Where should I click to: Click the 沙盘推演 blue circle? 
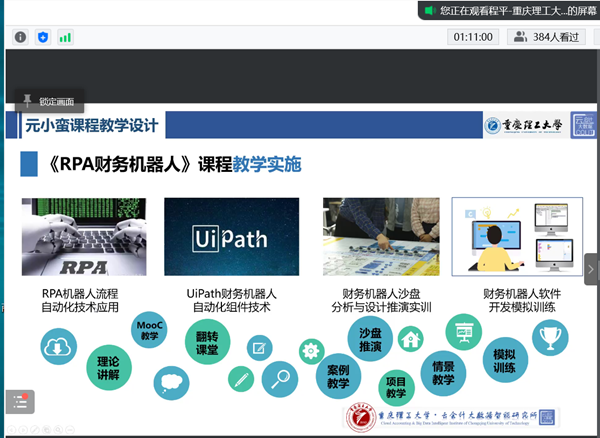pos(370,339)
